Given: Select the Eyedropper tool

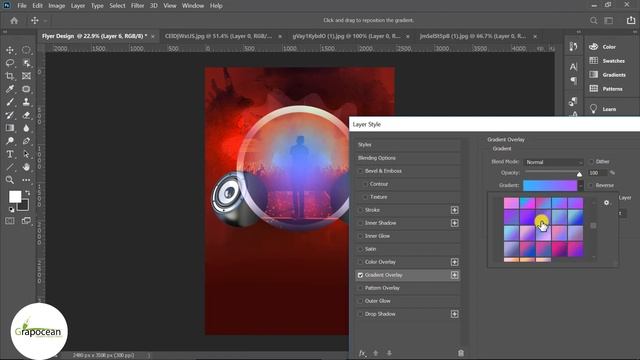Looking at the screenshot, I should click(x=10, y=89).
